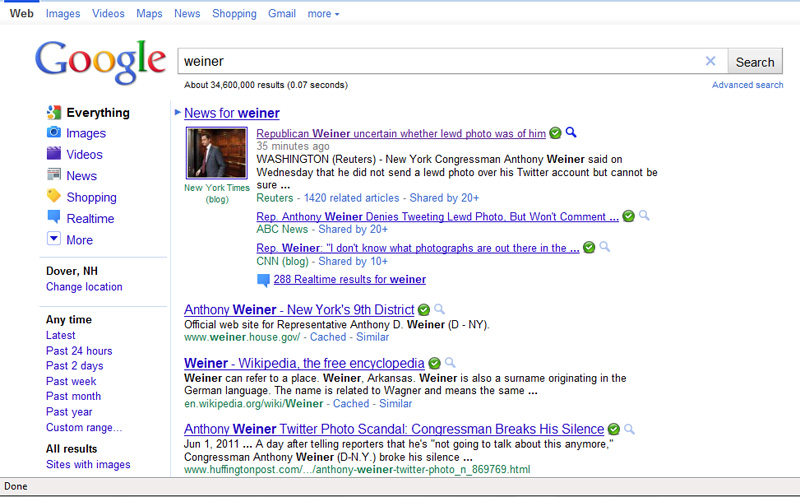
Task: Expand the News for weiner triangle arrow
Action: pos(178,112)
